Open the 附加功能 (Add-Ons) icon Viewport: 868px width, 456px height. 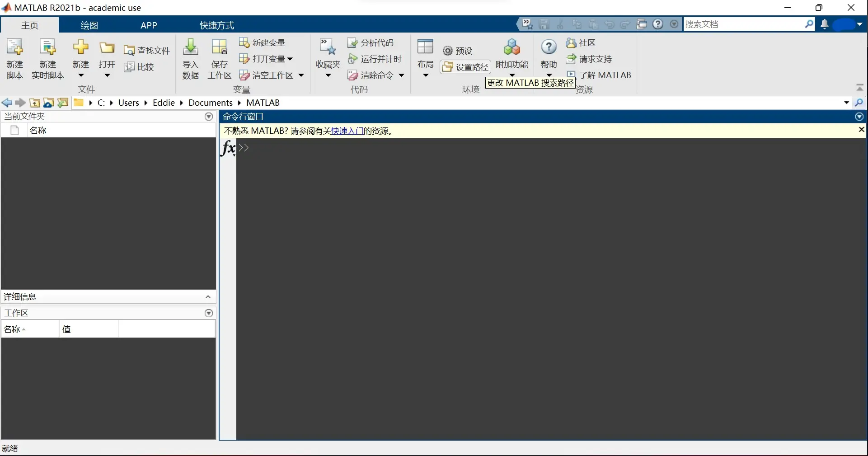(x=511, y=47)
